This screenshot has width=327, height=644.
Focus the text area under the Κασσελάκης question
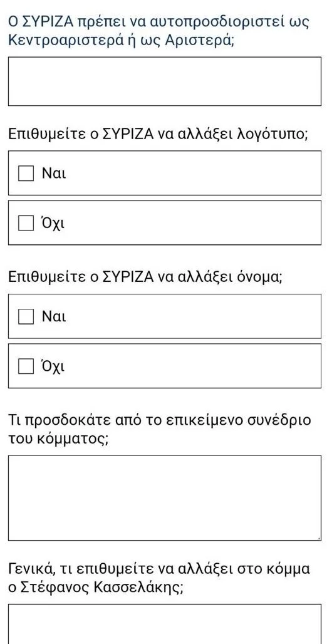tap(164, 625)
